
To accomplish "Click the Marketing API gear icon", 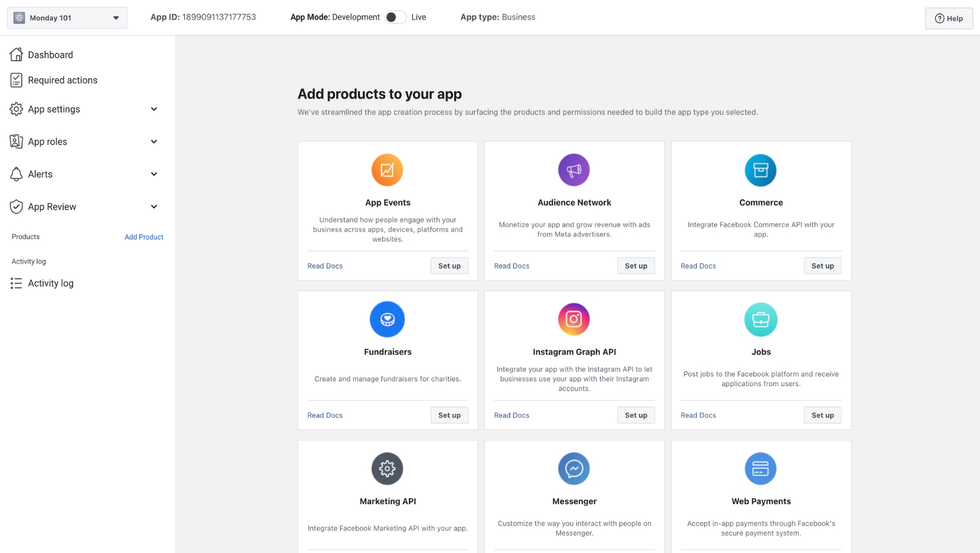I will click(x=387, y=468).
